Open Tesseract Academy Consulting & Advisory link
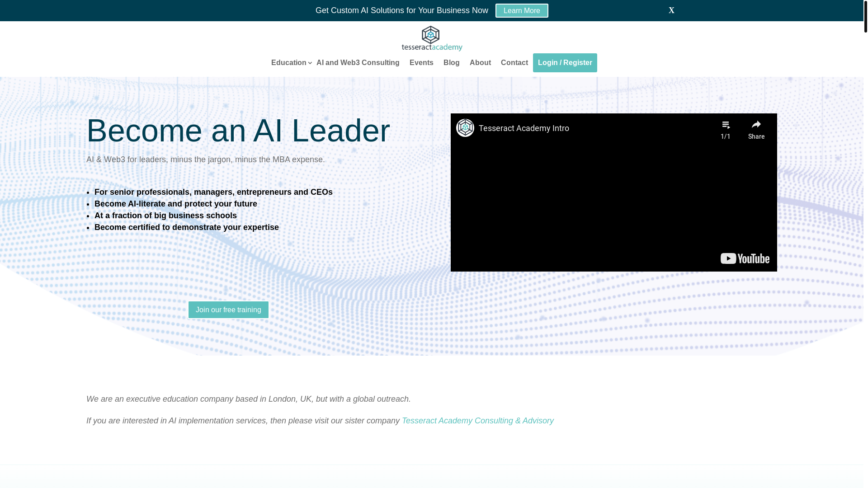868x488 pixels. pos(477,421)
